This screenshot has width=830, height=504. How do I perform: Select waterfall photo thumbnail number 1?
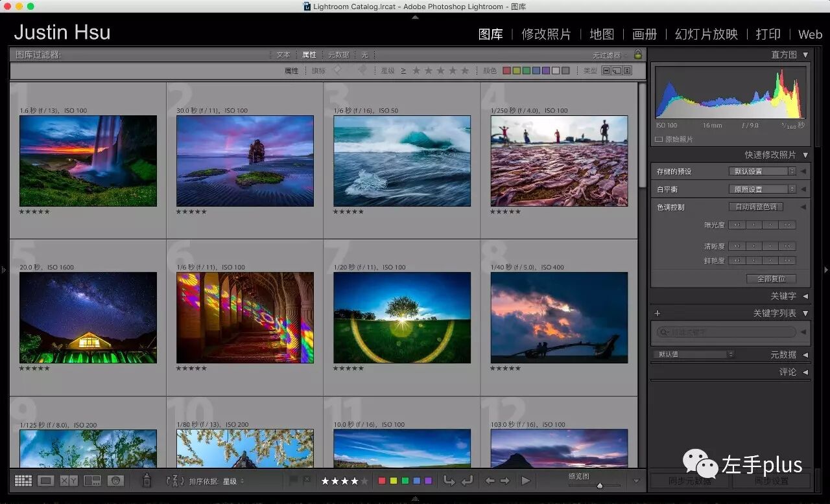point(88,161)
